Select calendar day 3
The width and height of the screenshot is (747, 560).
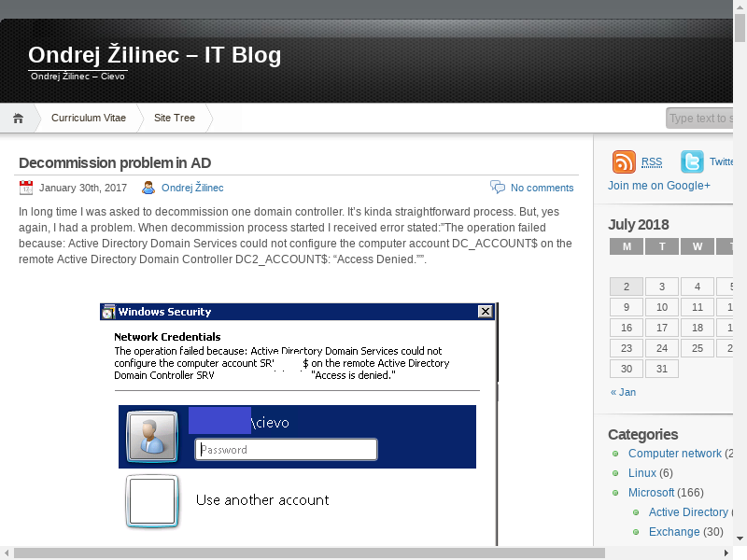(x=662, y=287)
